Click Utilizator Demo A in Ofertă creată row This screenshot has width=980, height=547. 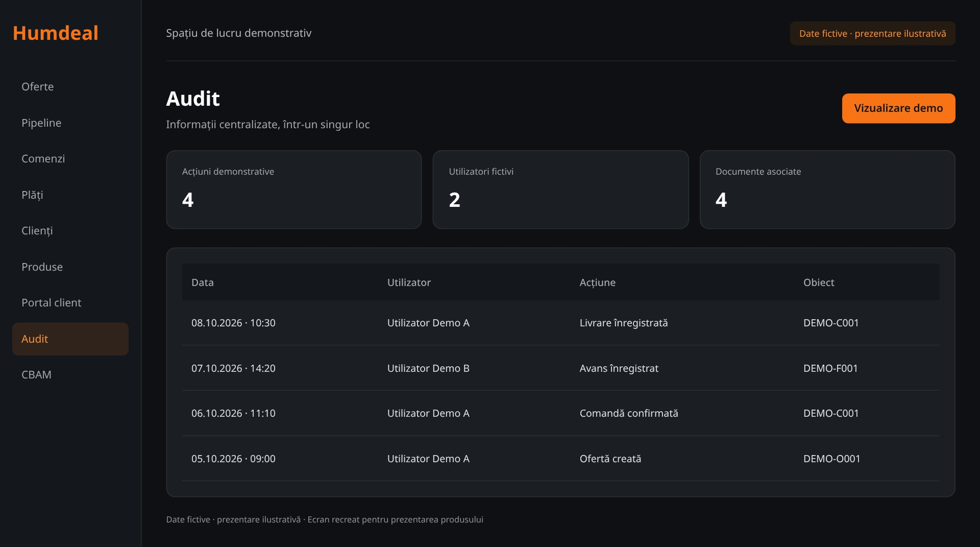tap(428, 459)
